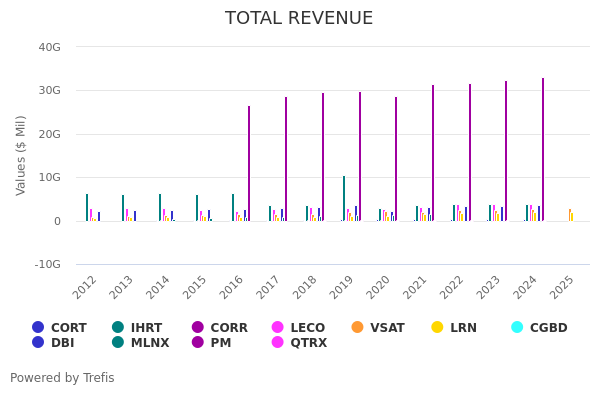Image resolution: width=600 pixels, height=400 pixels.
Task: Click the DBI blue legend marker
Action: (x=38, y=343)
